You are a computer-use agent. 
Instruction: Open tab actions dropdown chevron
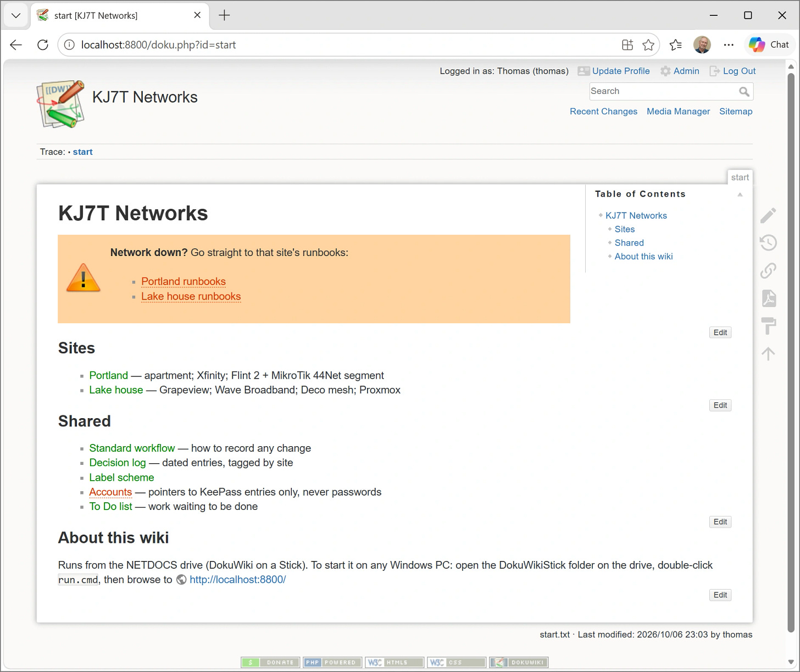point(16,15)
